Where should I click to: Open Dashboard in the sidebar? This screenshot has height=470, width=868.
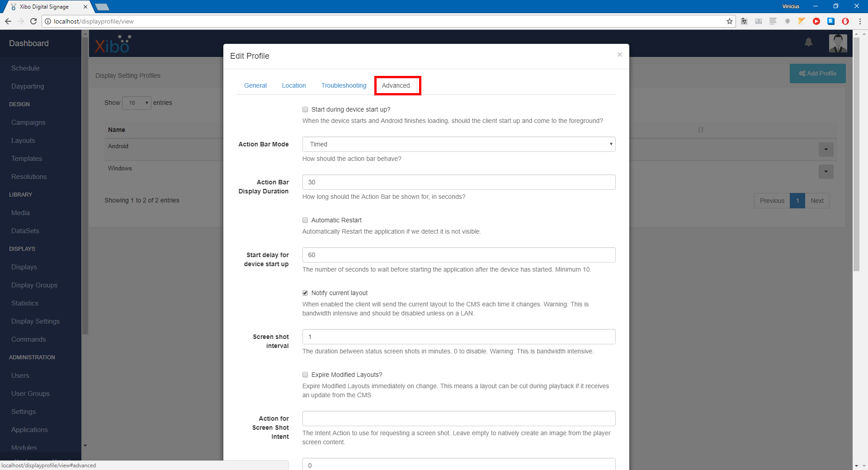pyautogui.click(x=29, y=43)
